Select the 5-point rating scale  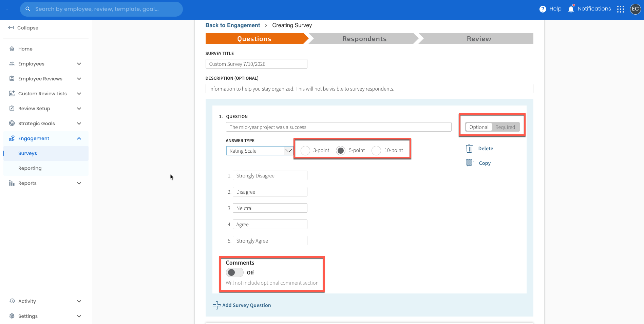pyautogui.click(x=341, y=150)
